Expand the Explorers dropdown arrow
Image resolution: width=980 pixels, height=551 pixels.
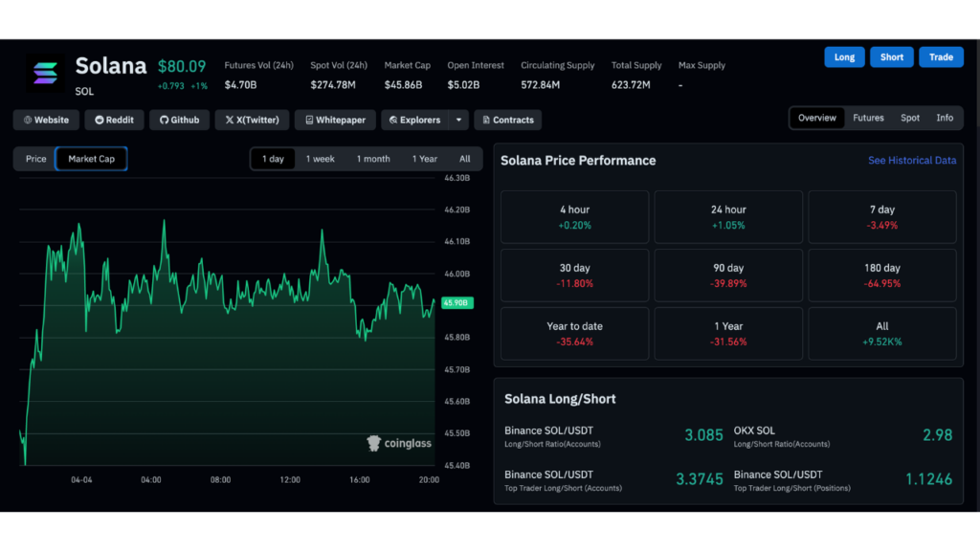[457, 120]
